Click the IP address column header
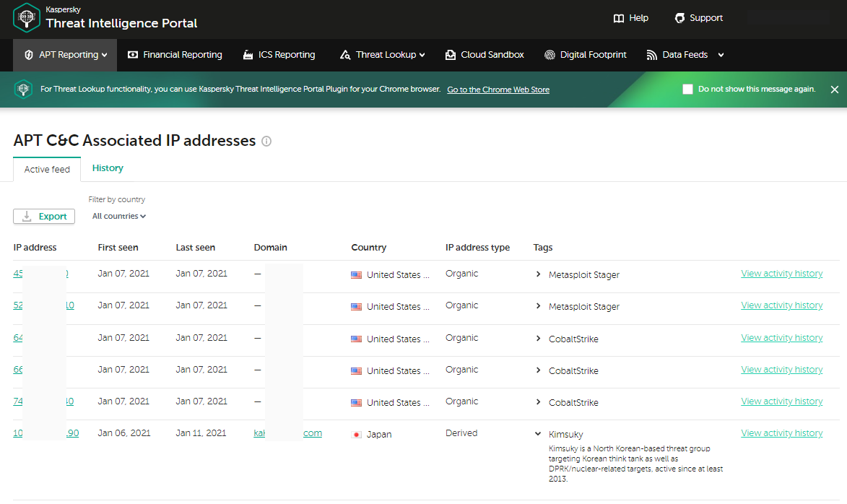The height and width of the screenshot is (504, 847). tap(35, 248)
